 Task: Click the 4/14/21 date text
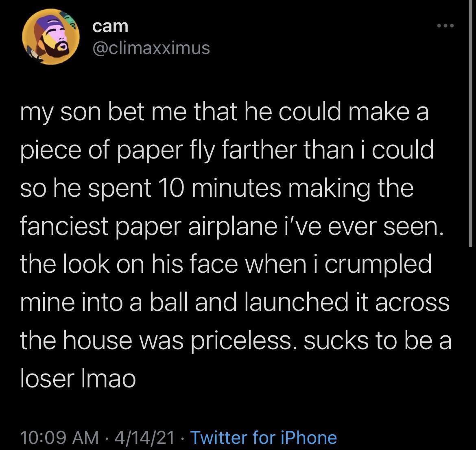(148, 438)
